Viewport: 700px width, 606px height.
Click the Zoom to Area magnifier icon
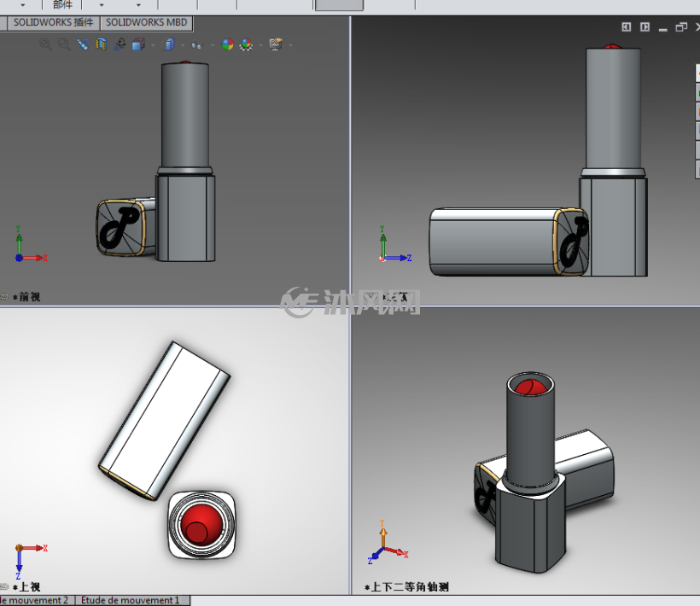point(64,44)
